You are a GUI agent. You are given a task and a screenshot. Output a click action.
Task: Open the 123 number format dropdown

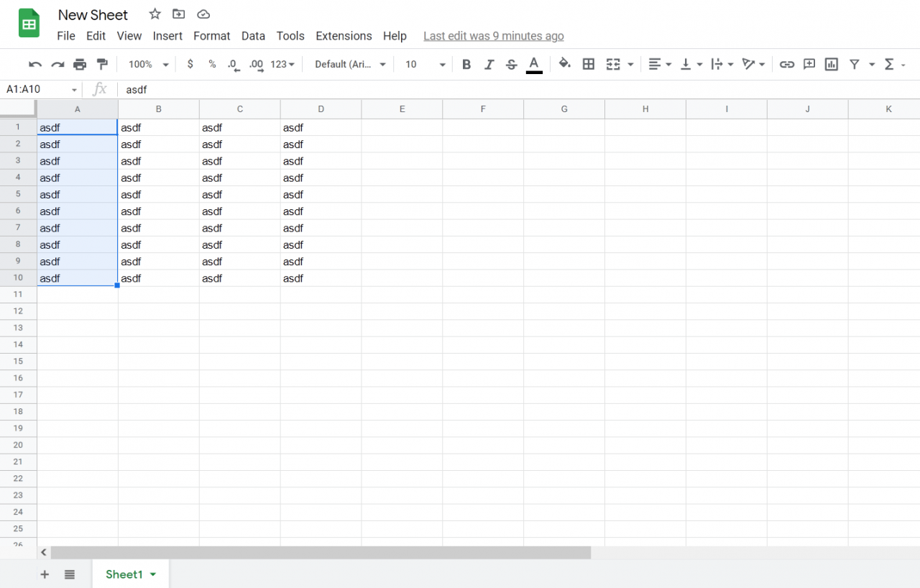(281, 64)
